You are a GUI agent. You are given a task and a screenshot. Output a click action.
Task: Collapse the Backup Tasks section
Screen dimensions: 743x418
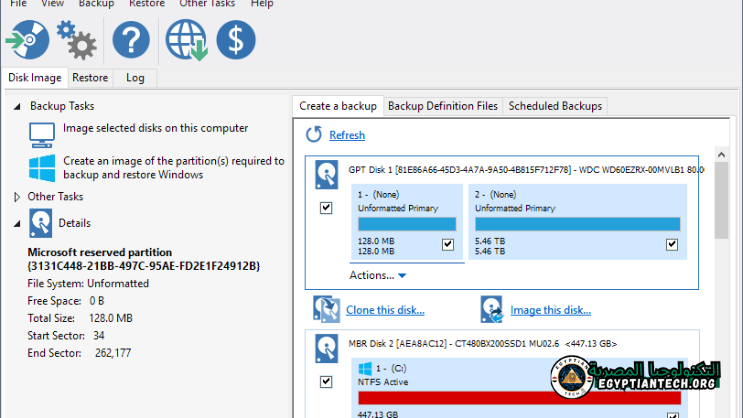coord(17,105)
